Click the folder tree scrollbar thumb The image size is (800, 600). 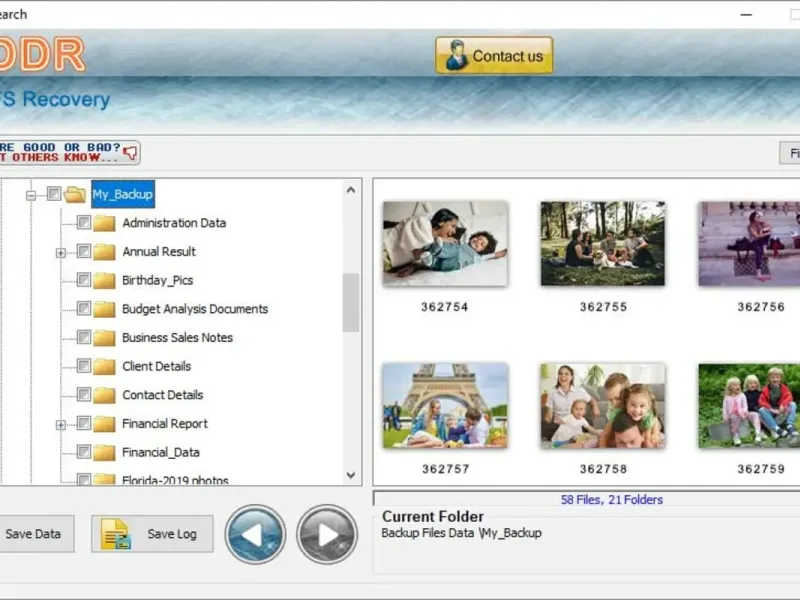click(x=351, y=302)
